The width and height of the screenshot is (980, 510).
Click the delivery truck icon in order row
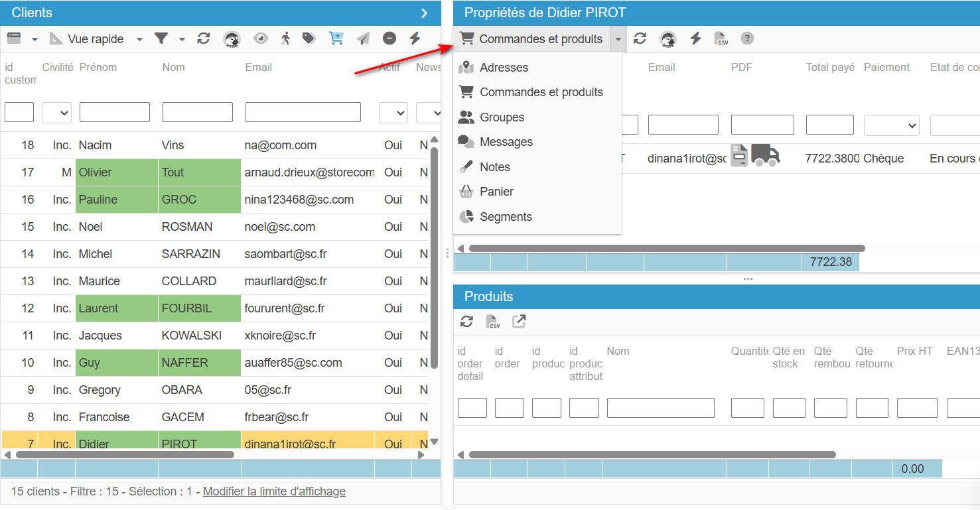pos(765,155)
